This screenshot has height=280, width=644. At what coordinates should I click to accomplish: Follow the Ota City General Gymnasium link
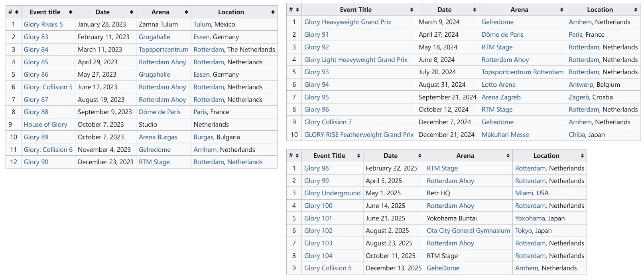click(468, 230)
